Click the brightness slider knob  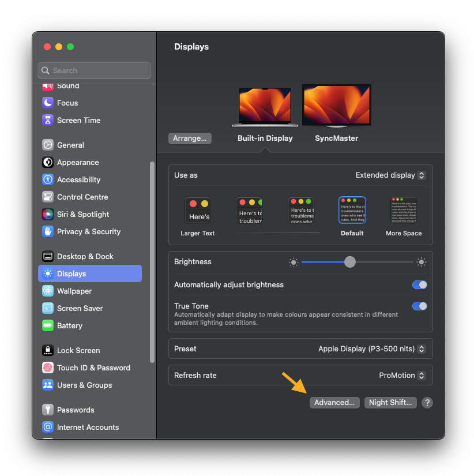[350, 262]
